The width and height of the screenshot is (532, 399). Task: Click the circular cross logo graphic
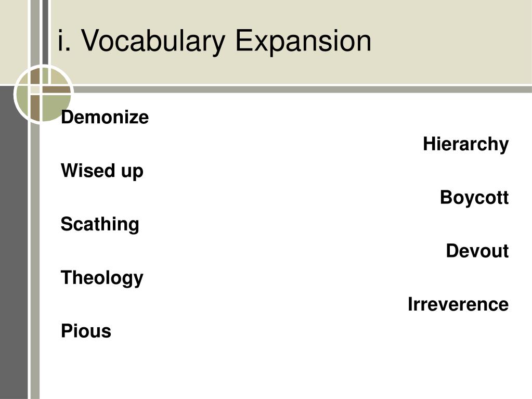pyautogui.click(x=44, y=94)
